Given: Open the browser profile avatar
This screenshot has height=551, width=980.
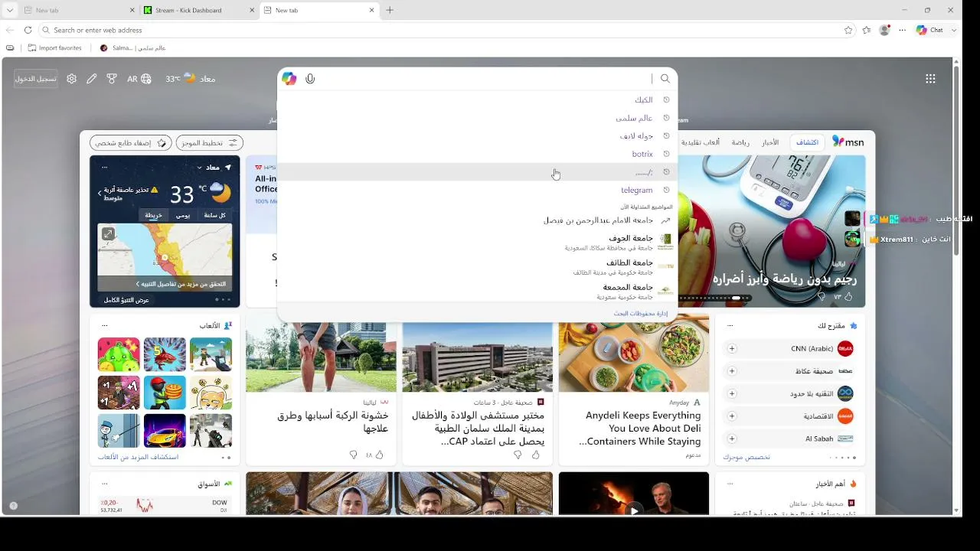Looking at the screenshot, I should click(885, 30).
